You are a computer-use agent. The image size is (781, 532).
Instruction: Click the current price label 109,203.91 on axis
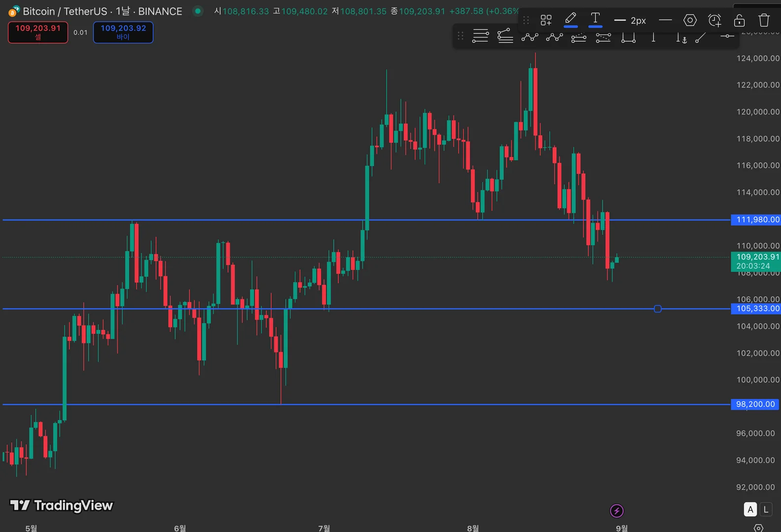(x=756, y=262)
